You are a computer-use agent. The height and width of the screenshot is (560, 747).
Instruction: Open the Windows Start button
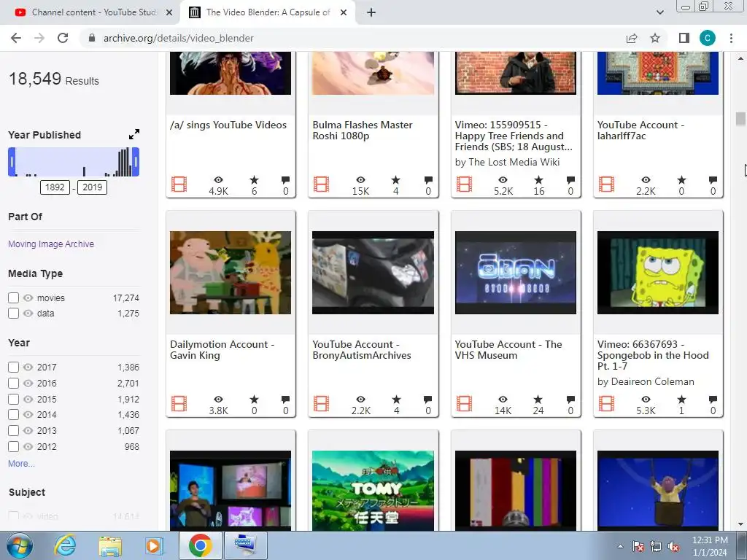click(x=20, y=545)
